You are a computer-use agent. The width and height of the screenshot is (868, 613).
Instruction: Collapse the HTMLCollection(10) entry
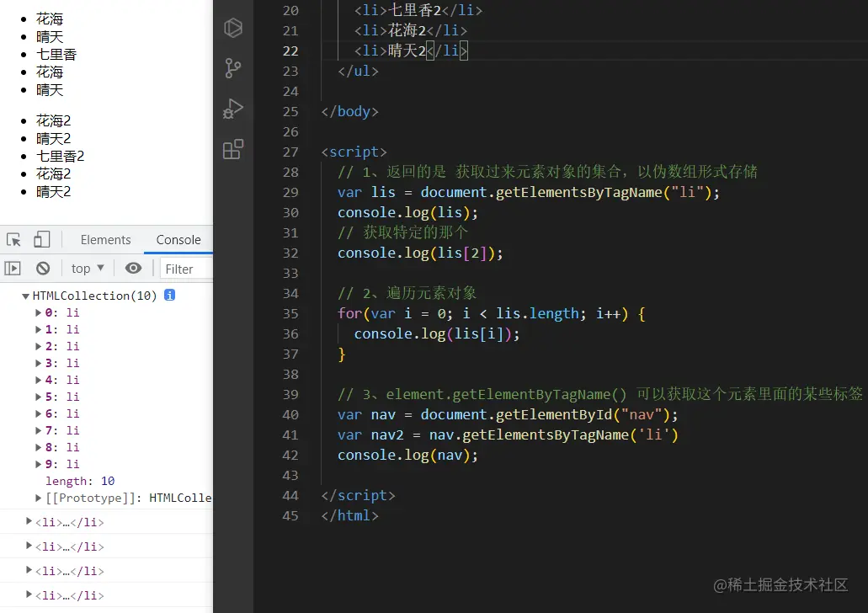(25, 296)
